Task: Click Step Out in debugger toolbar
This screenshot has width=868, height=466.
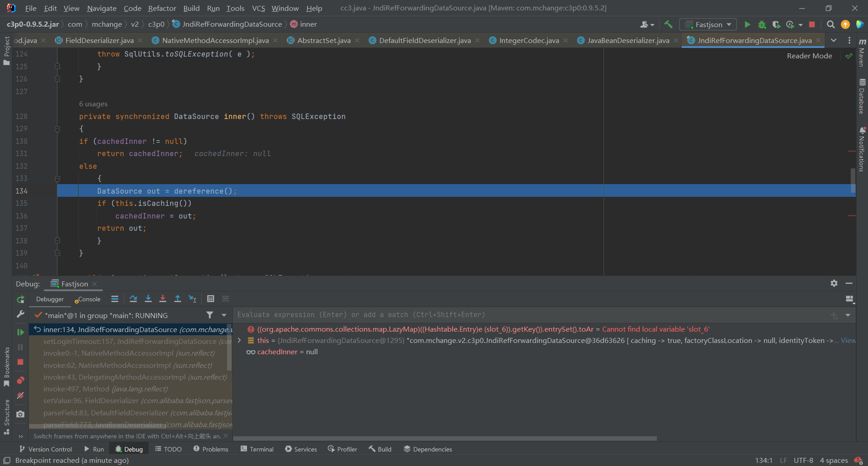Action: tap(178, 299)
